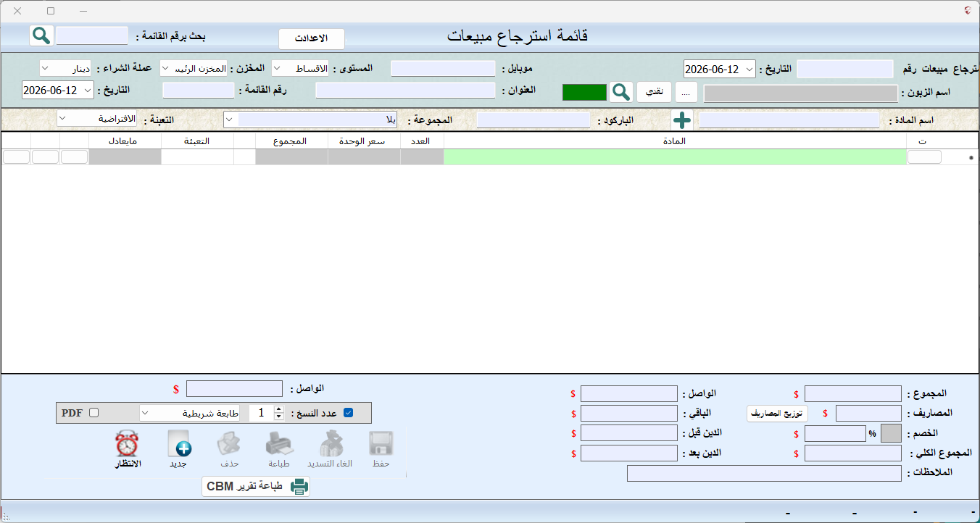Click the green المادة cell in first row
Image resolution: width=980 pixels, height=523 pixels.
pos(675,156)
